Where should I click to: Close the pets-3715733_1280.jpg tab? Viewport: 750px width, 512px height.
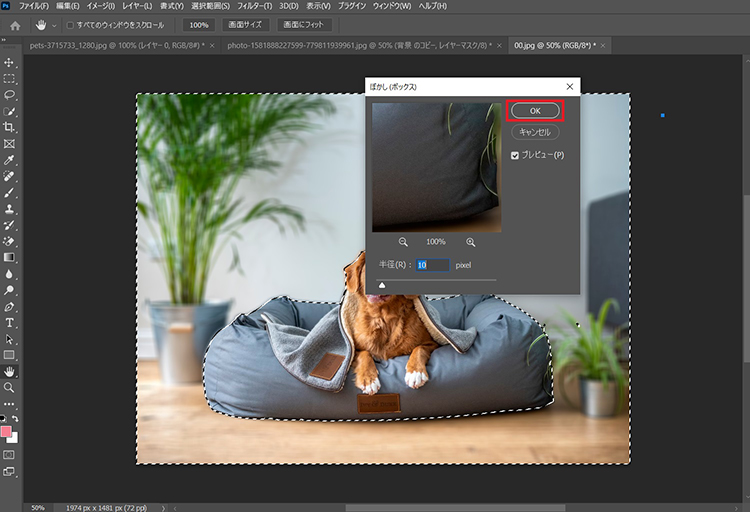click(212, 45)
